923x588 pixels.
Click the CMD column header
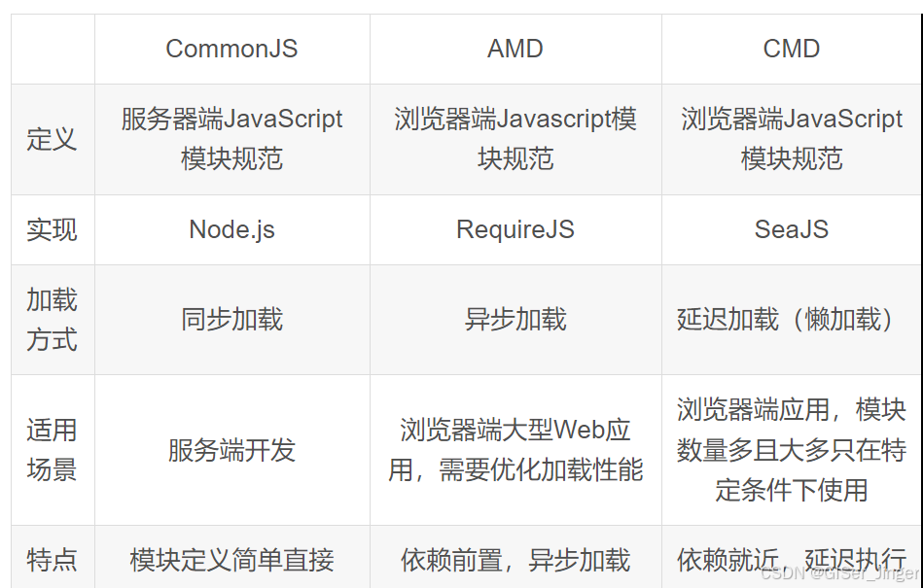click(x=791, y=49)
